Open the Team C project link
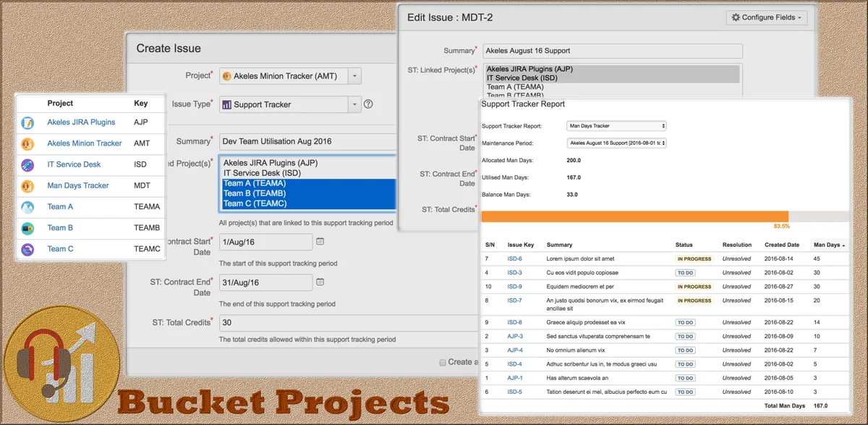The image size is (868, 425). point(61,248)
